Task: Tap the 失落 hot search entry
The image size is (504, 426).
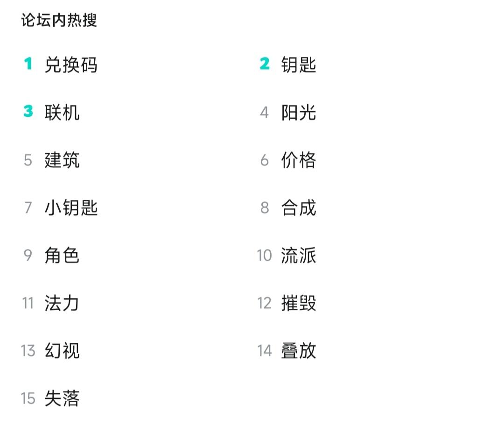Action: [x=62, y=398]
